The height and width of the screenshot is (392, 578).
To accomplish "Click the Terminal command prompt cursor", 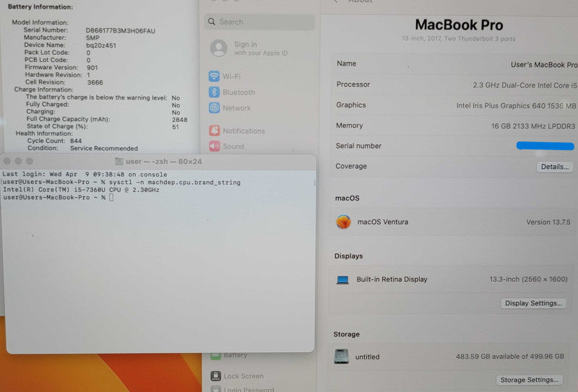I will click(111, 198).
